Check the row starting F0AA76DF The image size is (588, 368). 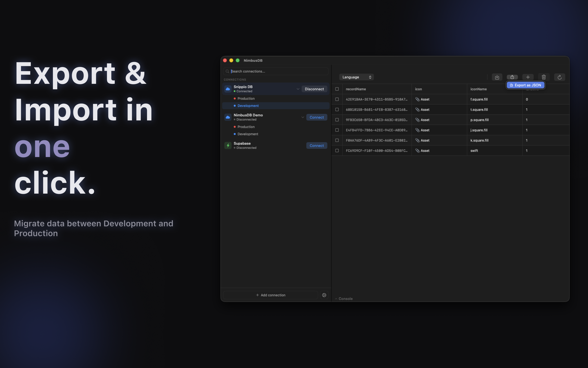(x=337, y=140)
